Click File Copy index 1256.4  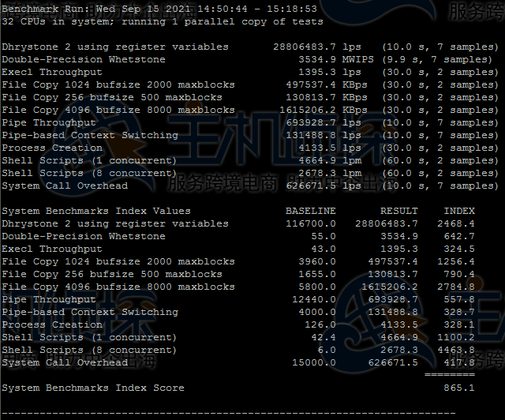[456, 261]
